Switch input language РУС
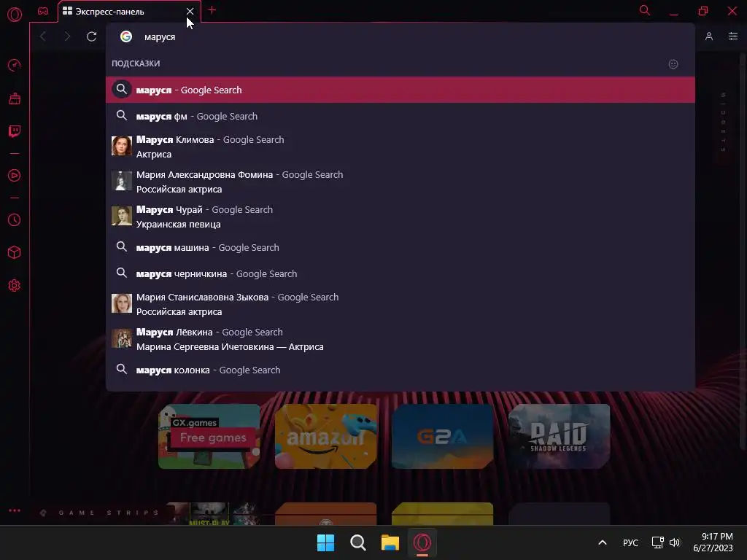 [x=630, y=542]
